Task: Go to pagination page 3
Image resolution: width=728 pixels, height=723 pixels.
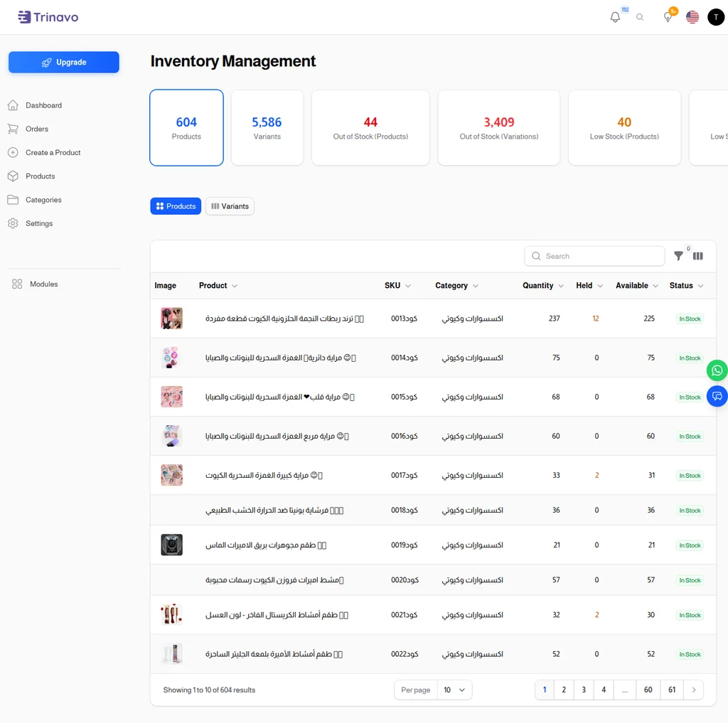Action: [x=584, y=690]
